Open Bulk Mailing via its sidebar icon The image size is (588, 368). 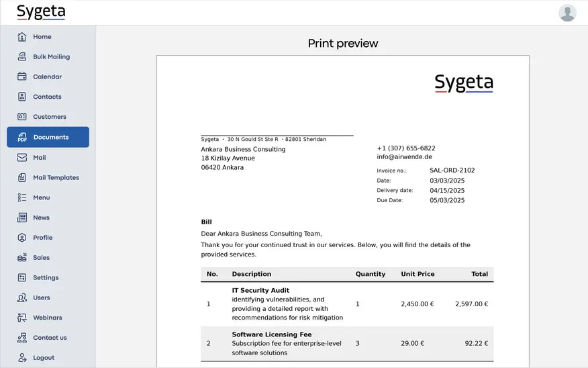coord(22,57)
